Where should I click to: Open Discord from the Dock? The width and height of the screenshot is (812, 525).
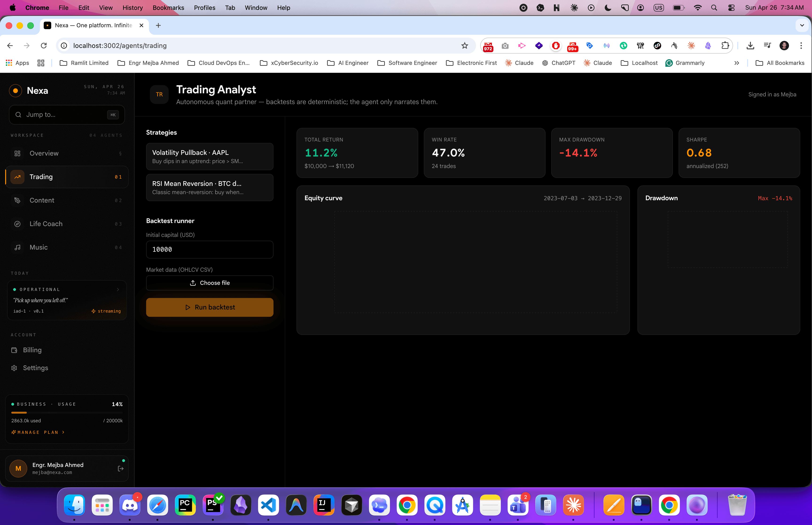coord(130,505)
